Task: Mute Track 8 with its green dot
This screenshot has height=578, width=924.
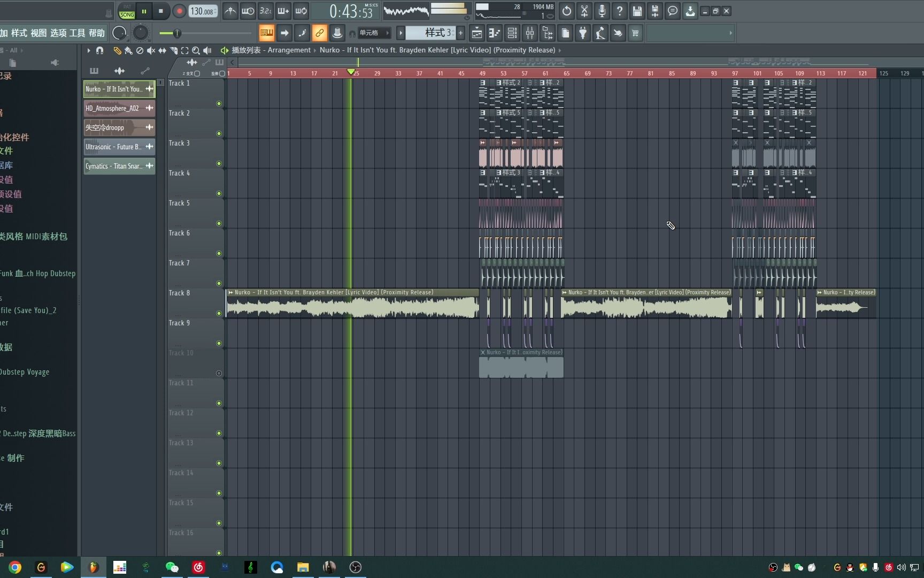Action: tap(219, 313)
